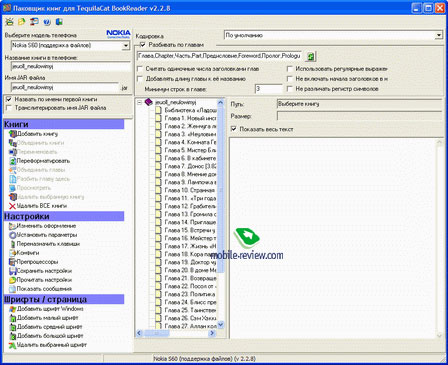This screenshot has width=448, height=365.
Task: Collapse the jevoll_neulowimyj book tree node
Action: 140,102
